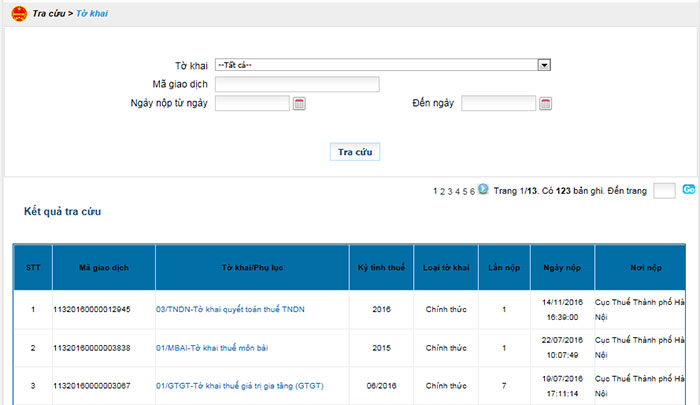Open calendar picker for Đến ngày

pyautogui.click(x=545, y=103)
